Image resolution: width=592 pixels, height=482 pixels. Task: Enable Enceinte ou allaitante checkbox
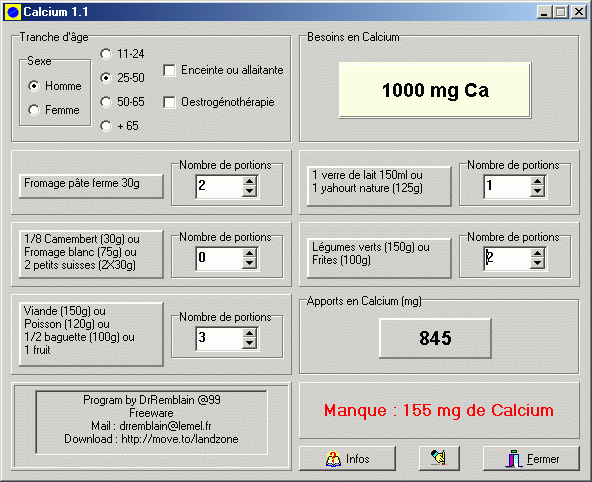169,70
